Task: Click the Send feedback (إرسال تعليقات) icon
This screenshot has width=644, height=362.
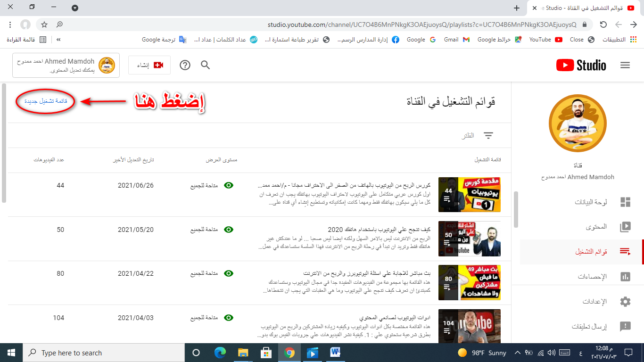Action: tap(625, 326)
